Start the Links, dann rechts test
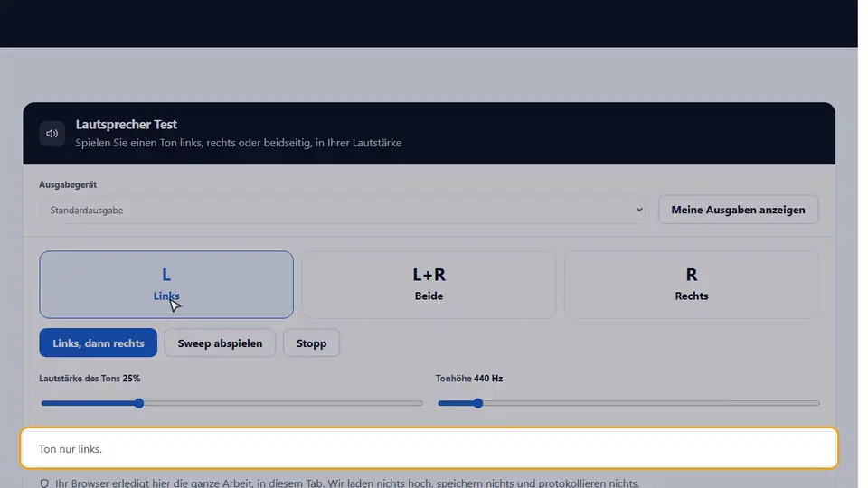 (x=98, y=343)
